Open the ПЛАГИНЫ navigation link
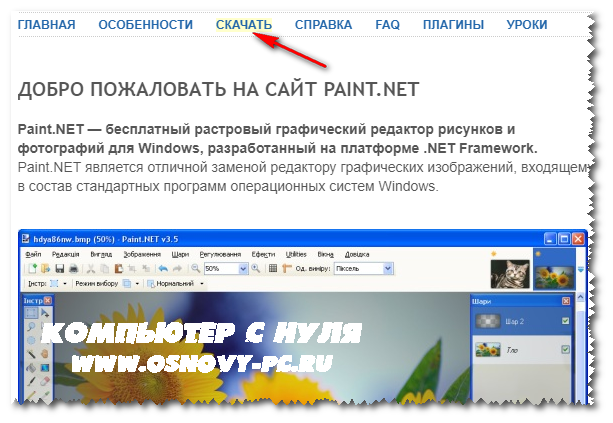 coord(454,24)
